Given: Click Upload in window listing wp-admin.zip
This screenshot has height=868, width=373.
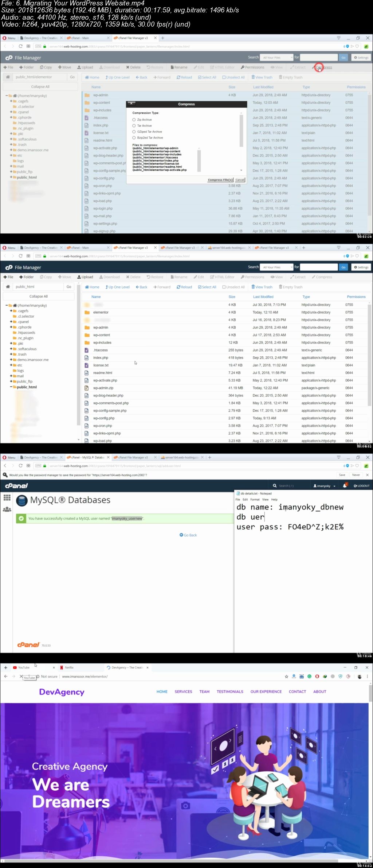Looking at the screenshot, I should pyautogui.click(x=85, y=277).
